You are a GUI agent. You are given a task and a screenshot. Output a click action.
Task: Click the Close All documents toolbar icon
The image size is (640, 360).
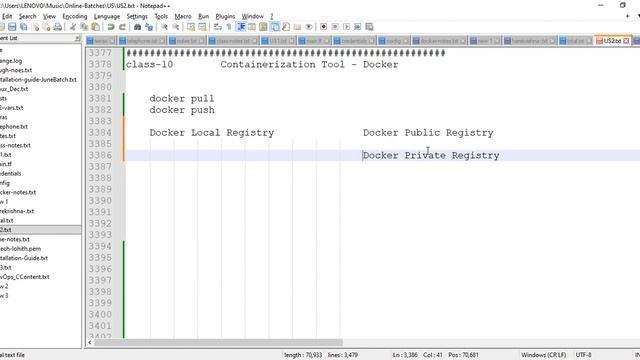47,27
